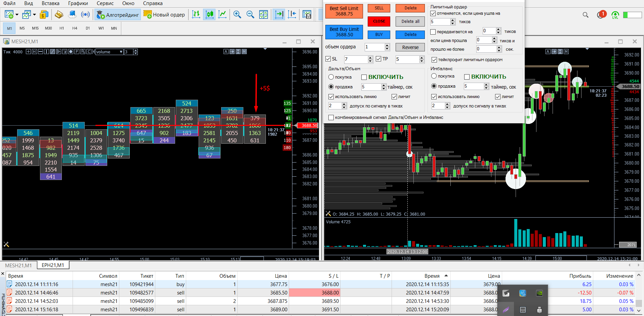This screenshot has width=644, height=316.
Task: Click the Delete all button
Action: [x=410, y=21]
